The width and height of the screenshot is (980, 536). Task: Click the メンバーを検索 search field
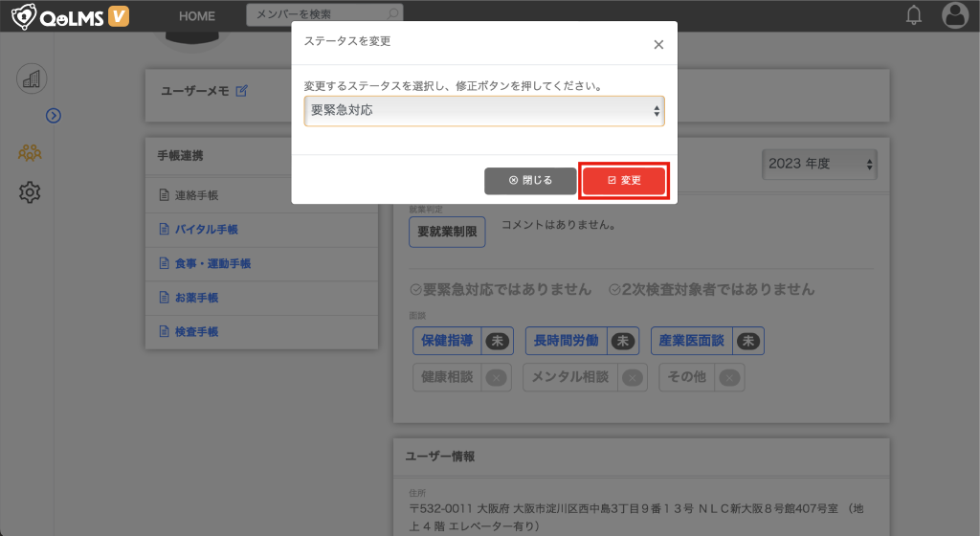tap(321, 15)
